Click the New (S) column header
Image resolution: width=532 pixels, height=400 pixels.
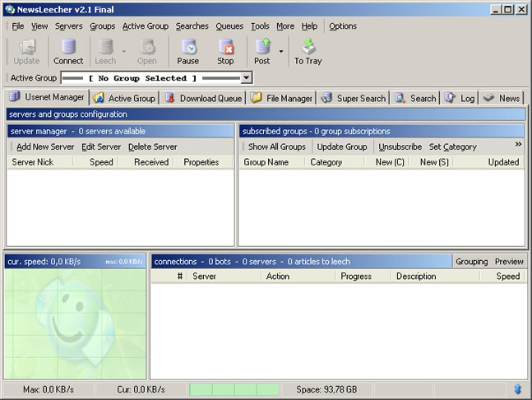coord(431,162)
